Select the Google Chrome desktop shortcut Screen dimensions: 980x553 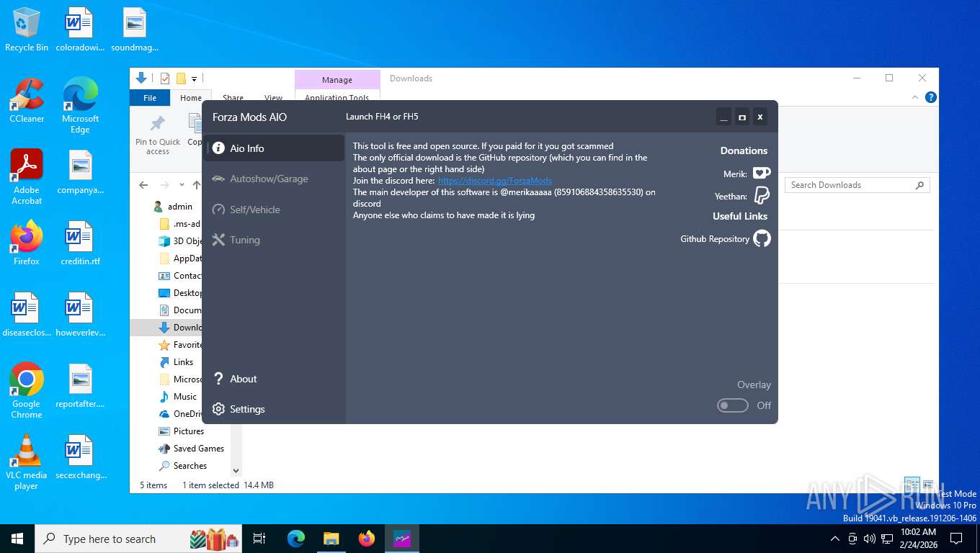tap(27, 390)
